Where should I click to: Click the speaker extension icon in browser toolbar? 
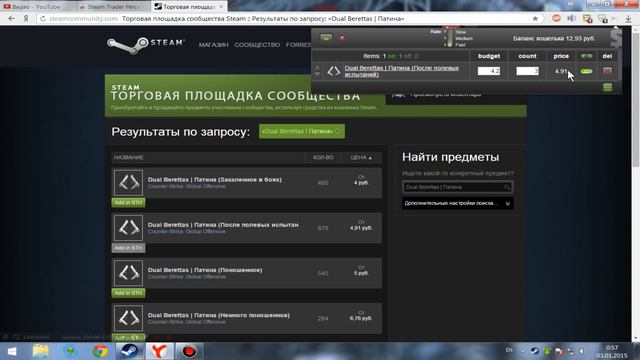click(571, 19)
